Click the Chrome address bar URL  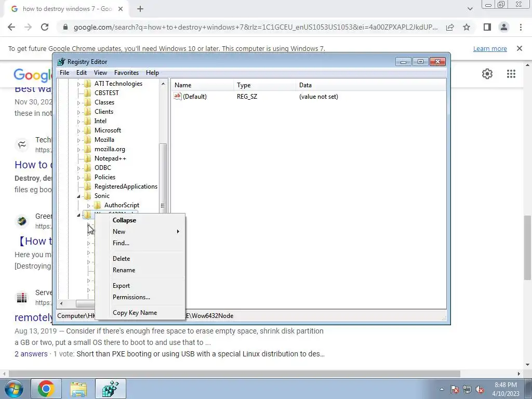256,27
